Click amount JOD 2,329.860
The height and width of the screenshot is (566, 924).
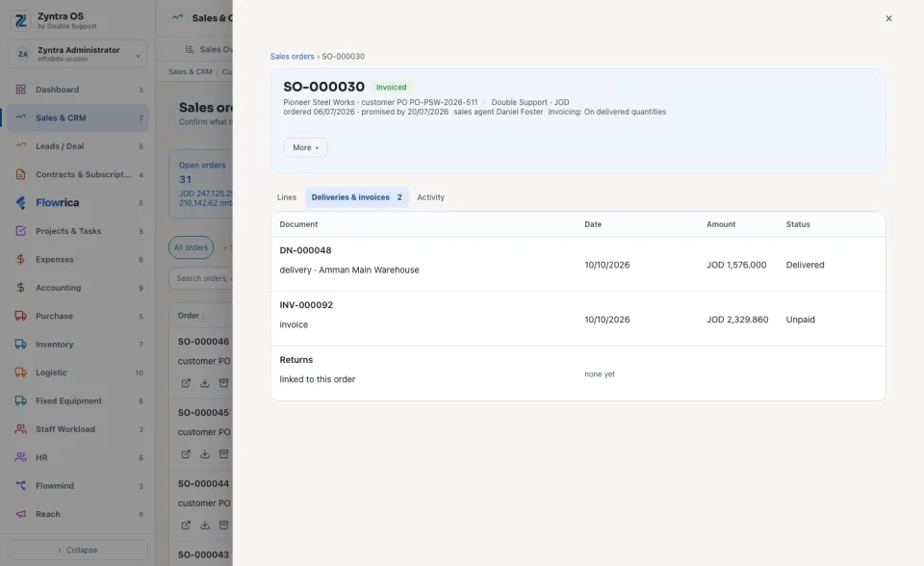pyautogui.click(x=737, y=320)
